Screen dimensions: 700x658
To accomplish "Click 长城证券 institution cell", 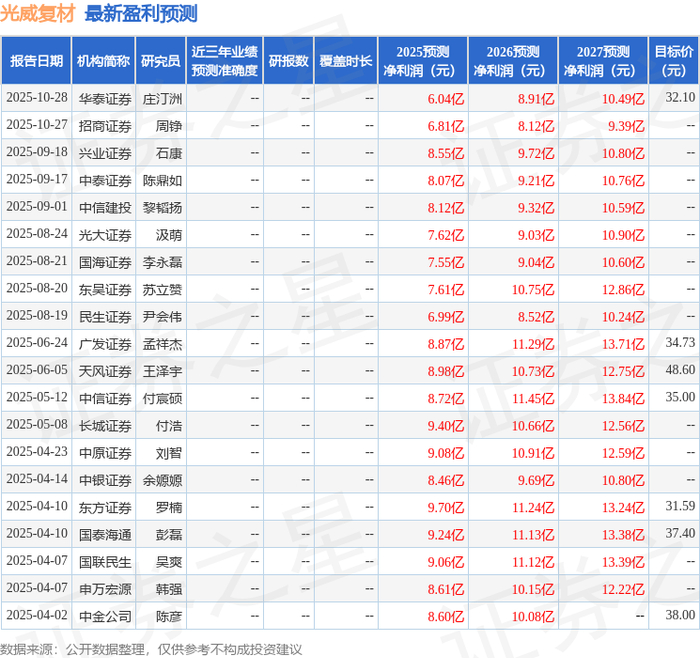I will [105, 426].
